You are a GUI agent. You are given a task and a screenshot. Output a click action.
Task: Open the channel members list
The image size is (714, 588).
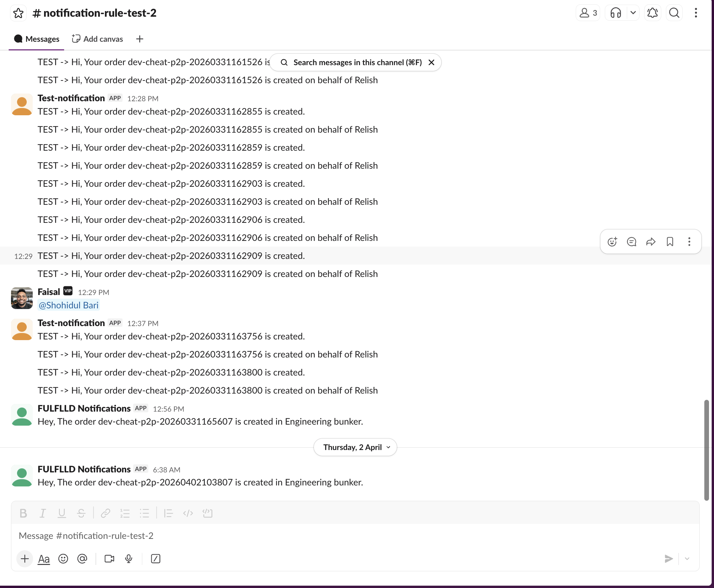pyautogui.click(x=588, y=13)
